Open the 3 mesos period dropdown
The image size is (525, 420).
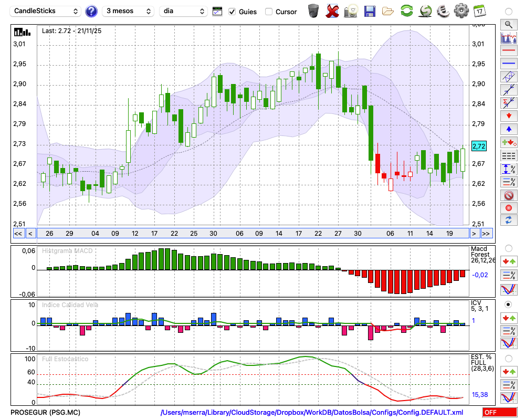pos(127,11)
